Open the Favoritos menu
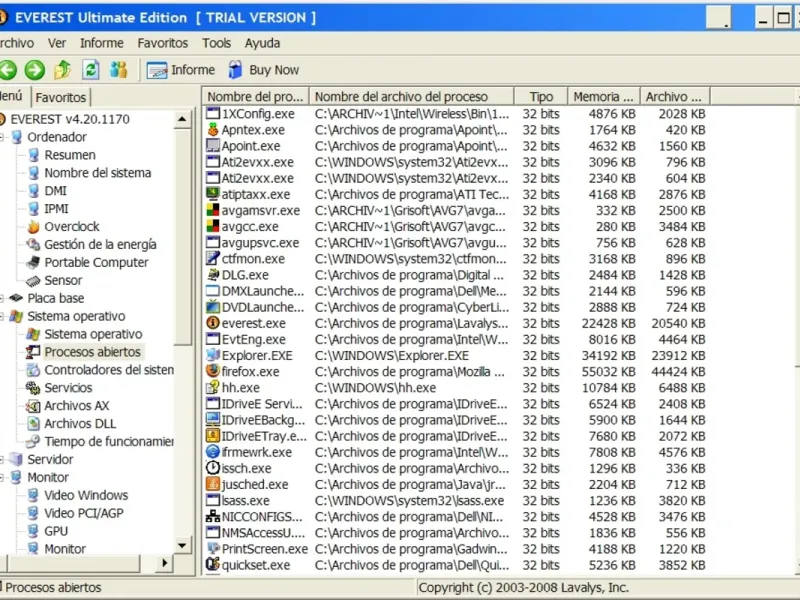The width and height of the screenshot is (800, 600). [163, 43]
